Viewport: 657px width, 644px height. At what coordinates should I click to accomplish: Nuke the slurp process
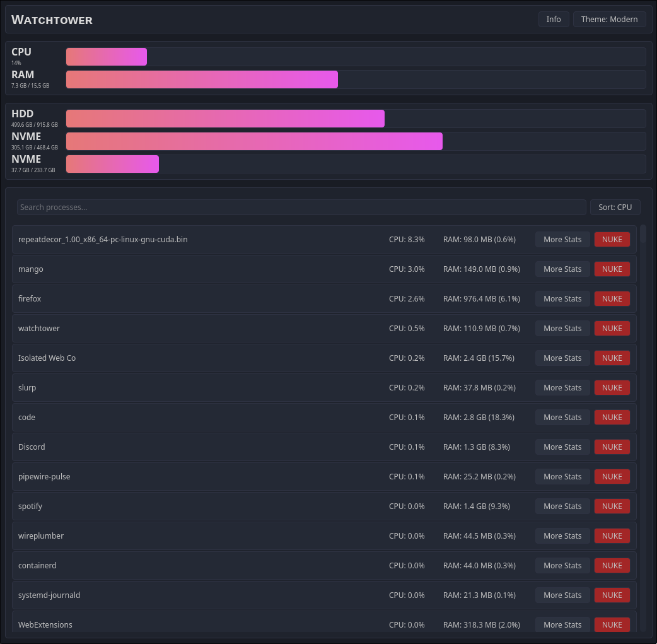(x=612, y=388)
